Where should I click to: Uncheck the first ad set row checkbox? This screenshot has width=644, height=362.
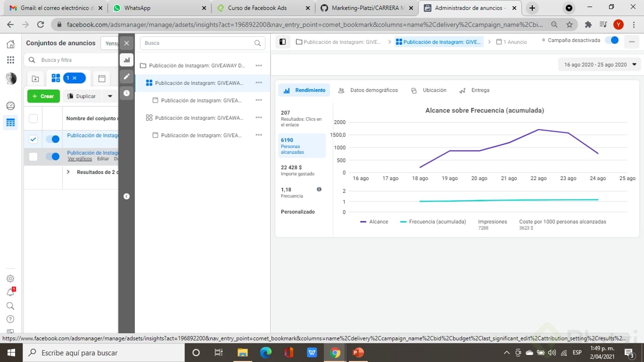click(x=33, y=139)
